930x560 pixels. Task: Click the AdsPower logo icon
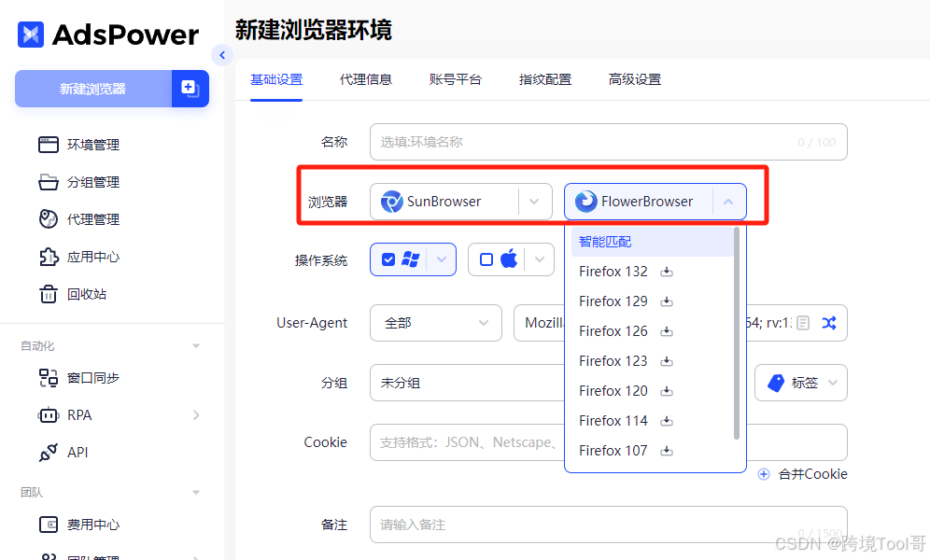point(30,35)
